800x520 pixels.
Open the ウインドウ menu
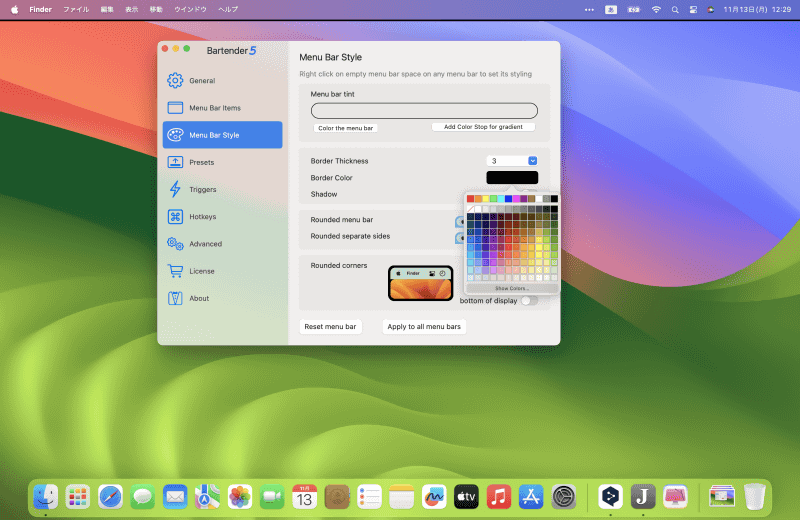point(190,9)
